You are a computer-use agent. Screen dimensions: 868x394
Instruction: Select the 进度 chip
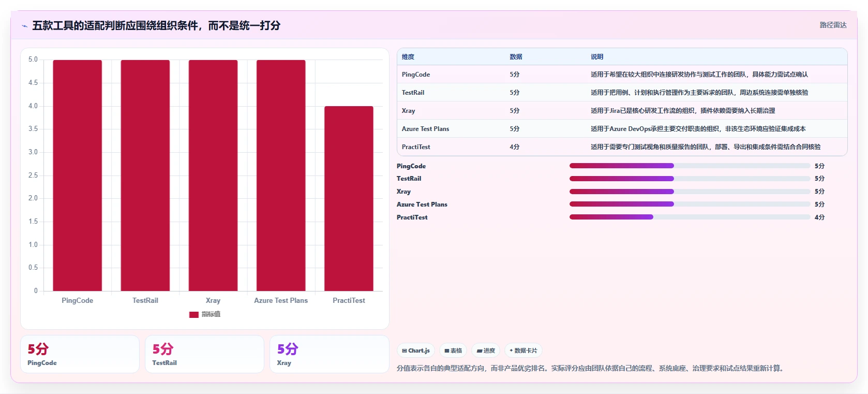coord(486,351)
